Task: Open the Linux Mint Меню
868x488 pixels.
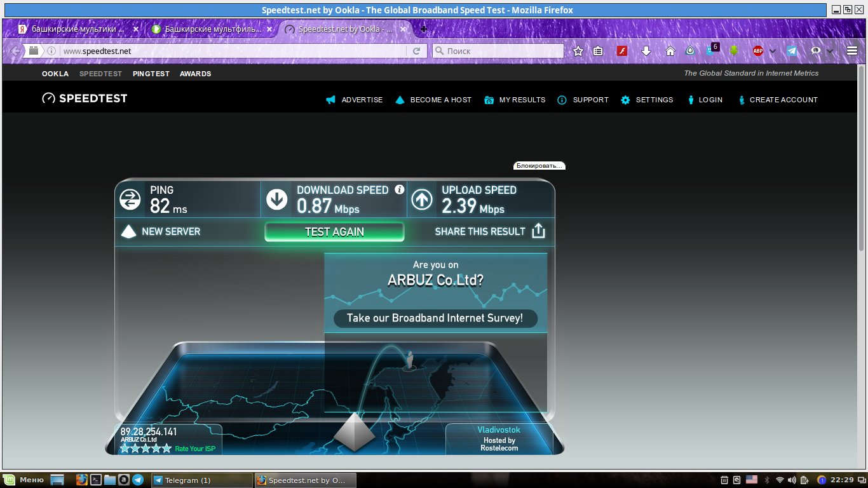Action: (x=24, y=480)
